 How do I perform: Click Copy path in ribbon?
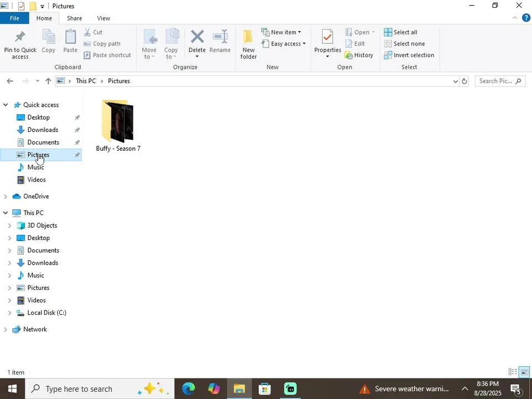102,44
